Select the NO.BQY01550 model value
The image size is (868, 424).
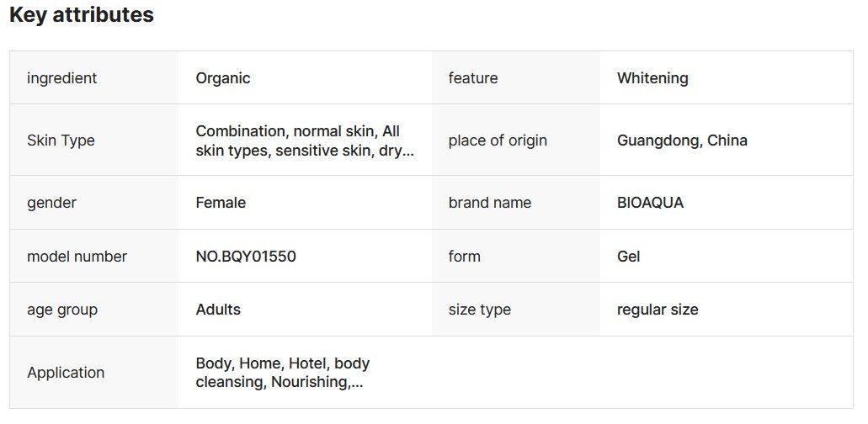246,257
